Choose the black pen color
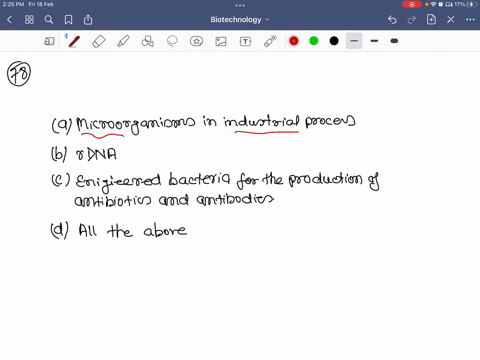This screenshot has width=480, height=360. click(334, 41)
